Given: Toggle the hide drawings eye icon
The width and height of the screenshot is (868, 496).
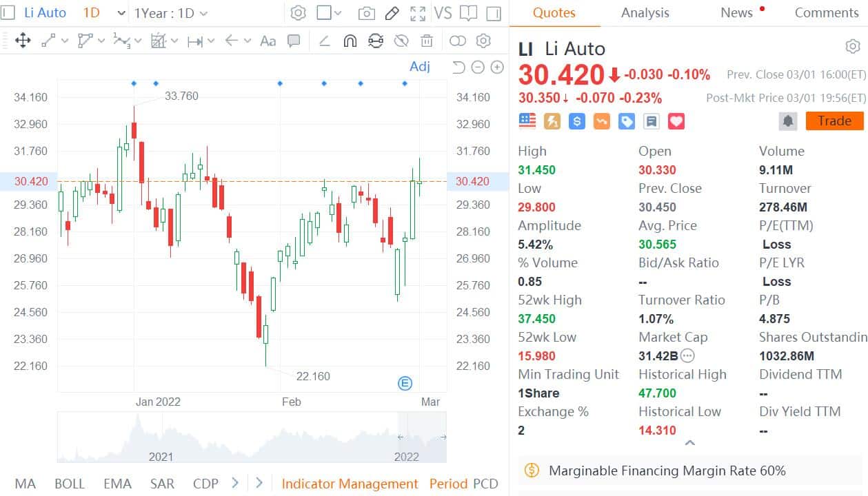Looking at the screenshot, I should (x=401, y=41).
